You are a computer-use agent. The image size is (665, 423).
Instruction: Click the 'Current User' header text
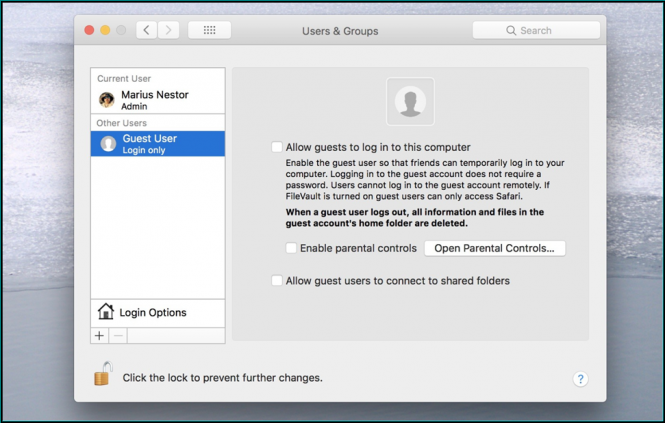coord(124,78)
